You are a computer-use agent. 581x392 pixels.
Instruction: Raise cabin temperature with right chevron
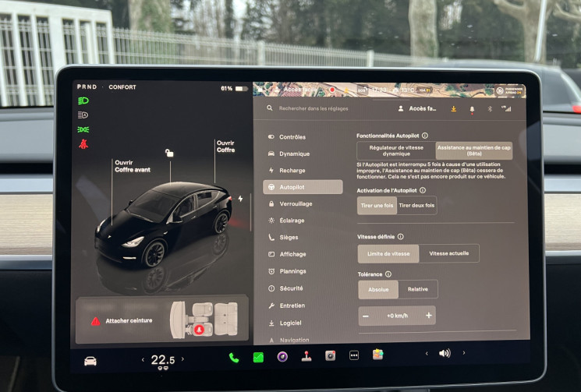[182, 358]
